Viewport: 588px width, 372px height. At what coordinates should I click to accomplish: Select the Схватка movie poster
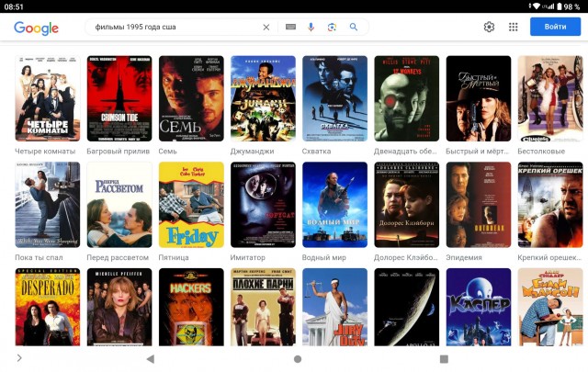point(334,98)
